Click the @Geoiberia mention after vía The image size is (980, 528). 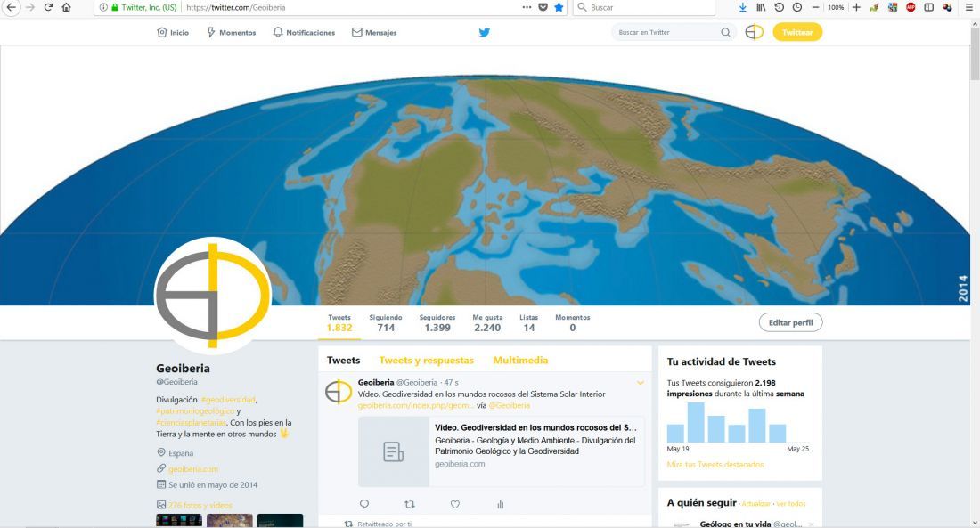click(510, 405)
